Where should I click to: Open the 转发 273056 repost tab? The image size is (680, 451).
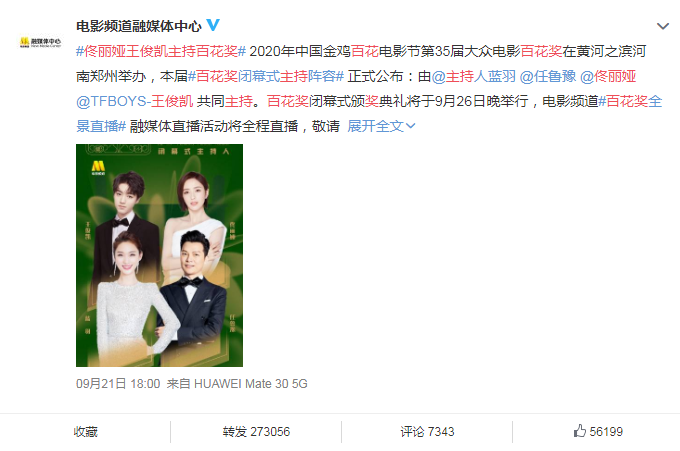256,431
